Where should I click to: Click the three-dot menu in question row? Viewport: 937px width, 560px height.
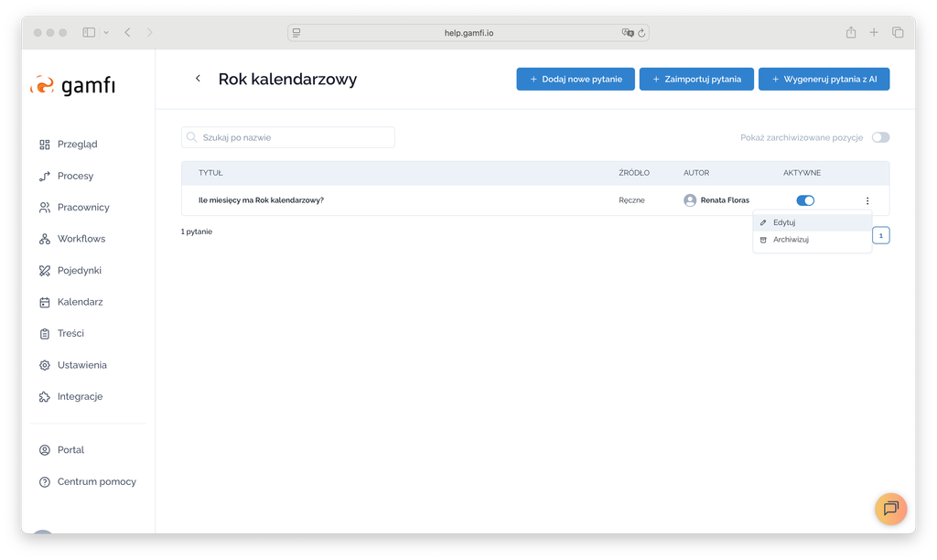click(867, 200)
